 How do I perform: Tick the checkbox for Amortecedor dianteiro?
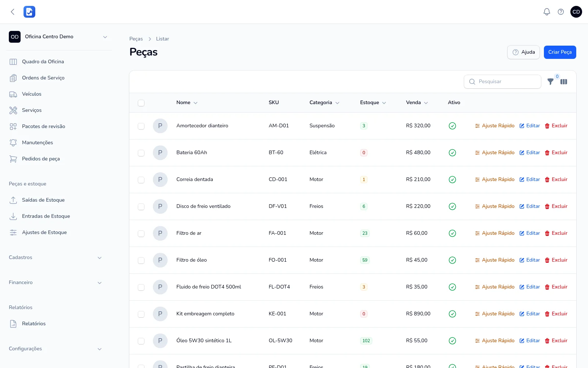[141, 126]
